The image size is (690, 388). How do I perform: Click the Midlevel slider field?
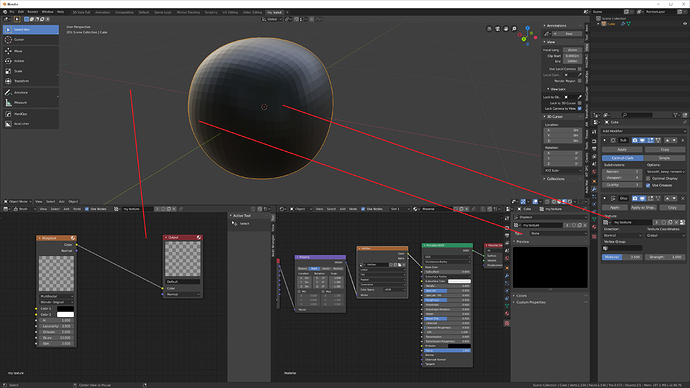622,257
